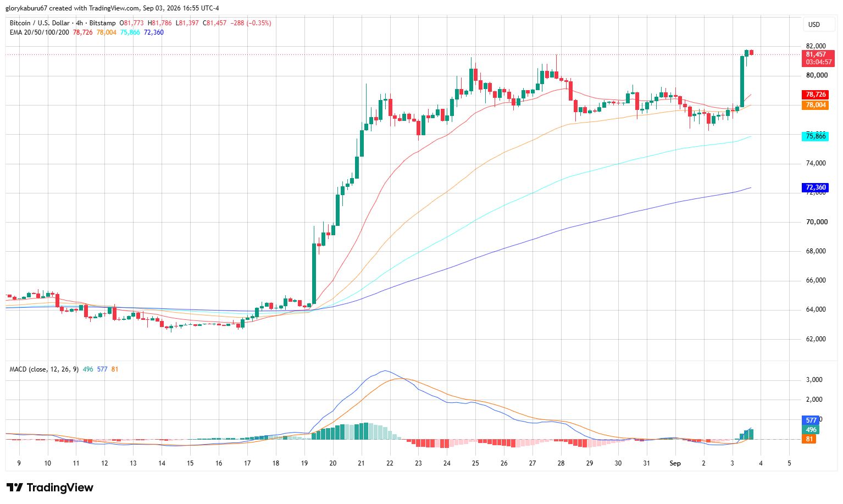
Task: Click the orange MACD signal 81 tag
Action: coord(809,439)
